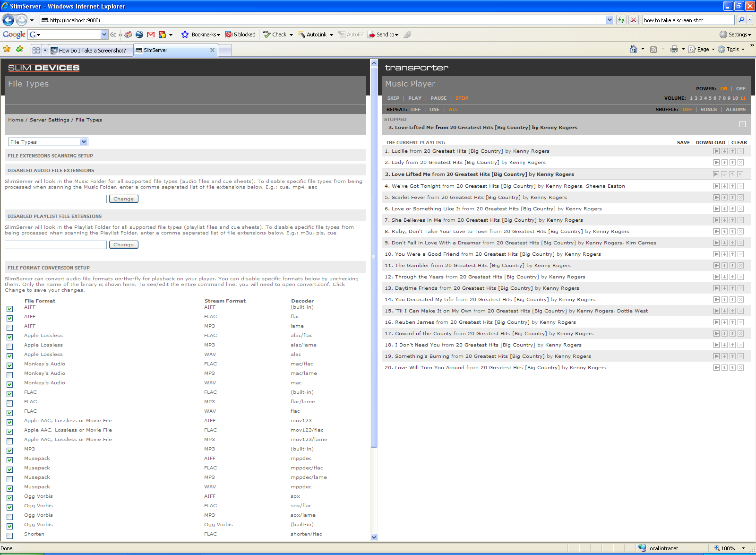The width and height of the screenshot is (756, 555).
Task: Open the Gmail icon in Google toolbar
Action: click(151, 35)
